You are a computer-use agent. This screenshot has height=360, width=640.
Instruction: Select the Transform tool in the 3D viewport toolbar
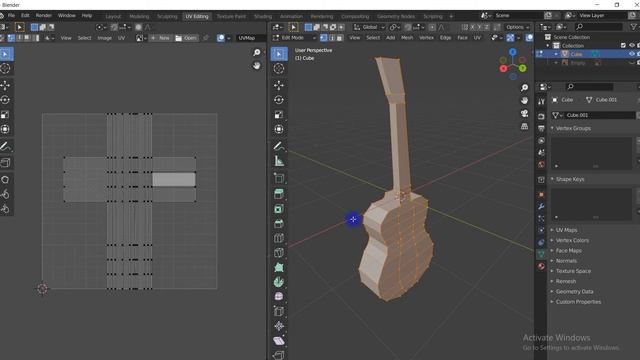click(x=279, y=129)
